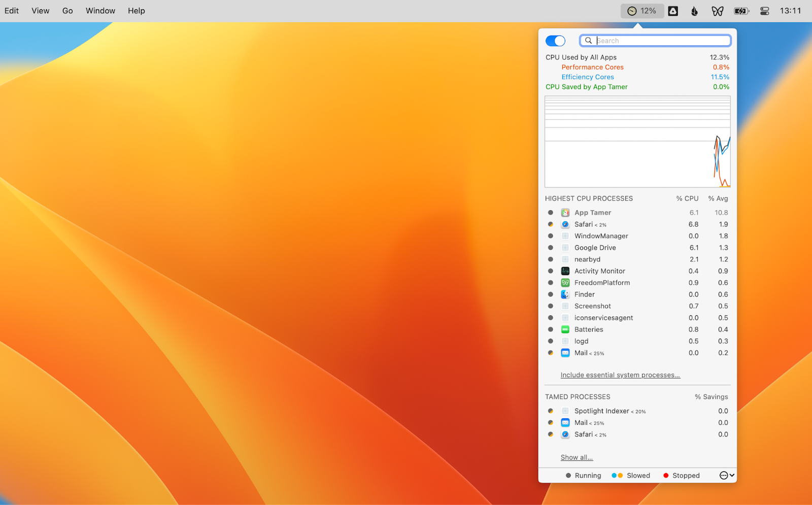Click the status dot beside nearbyd
812x505 pixels.
[x=551, y=259]
